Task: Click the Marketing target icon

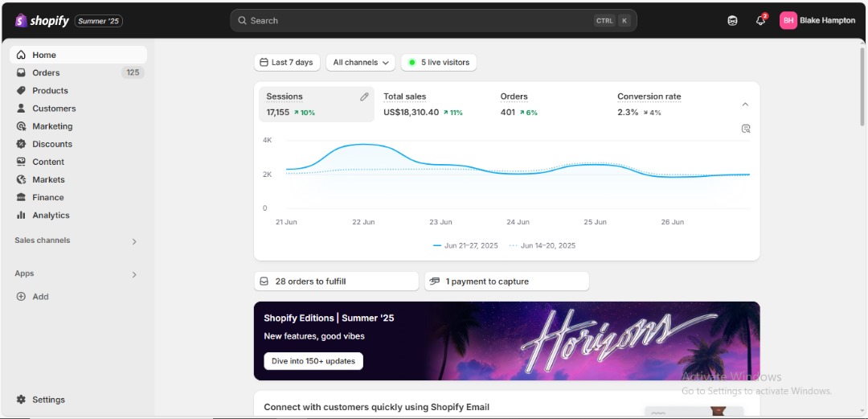Action: coord(21,125)
